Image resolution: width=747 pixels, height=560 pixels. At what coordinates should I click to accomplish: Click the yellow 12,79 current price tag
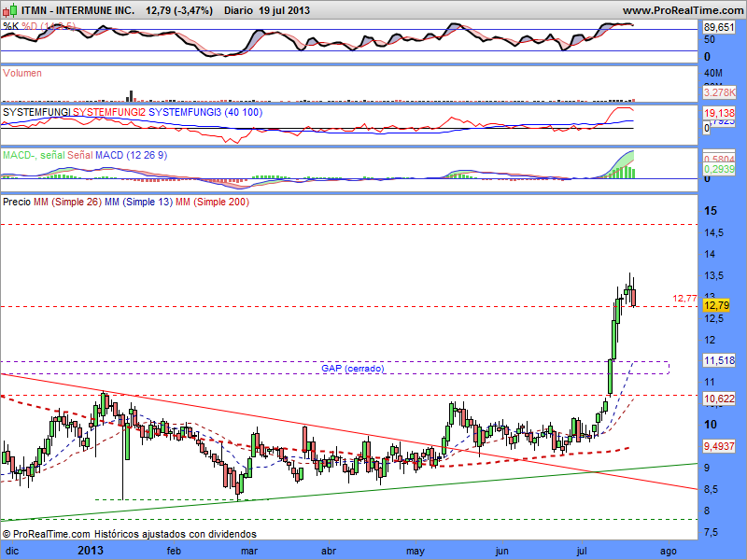(x=715, y=305)
